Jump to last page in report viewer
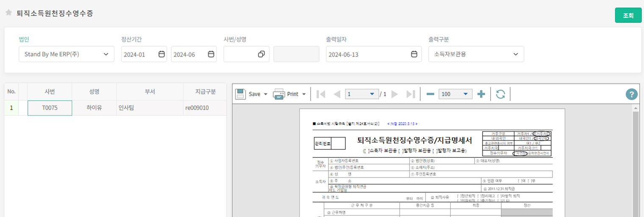This screenshot has height=217, width=644. tap(411, 94)
